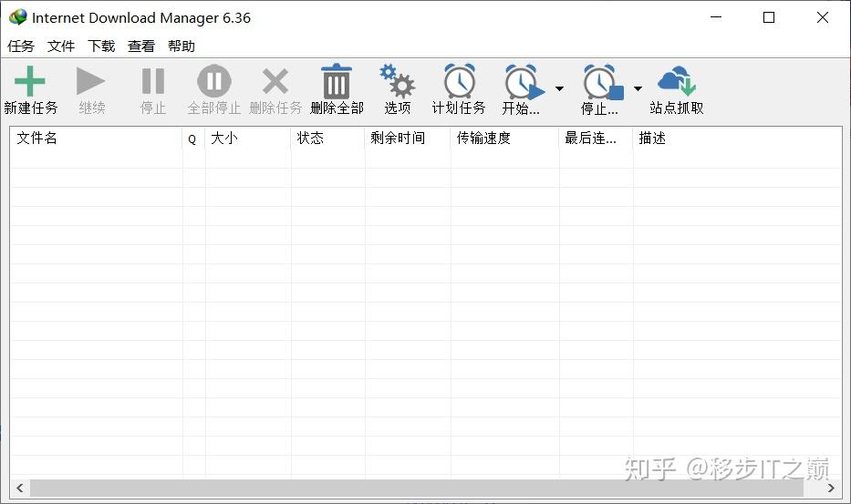The width and height of the screenshot is (851, 504).
Task: Click the horizontal scrollbar thumb
Action: pyautogui.click(x=417, y=488)
